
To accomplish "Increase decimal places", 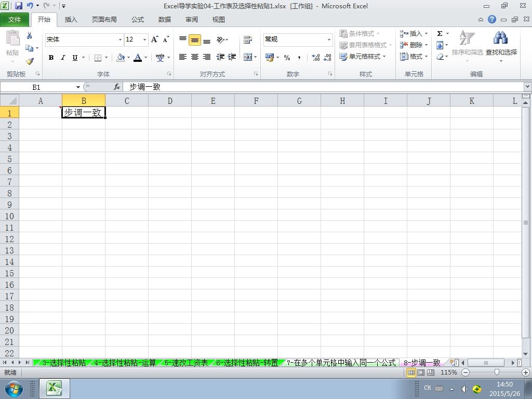I will pos(315,57).
